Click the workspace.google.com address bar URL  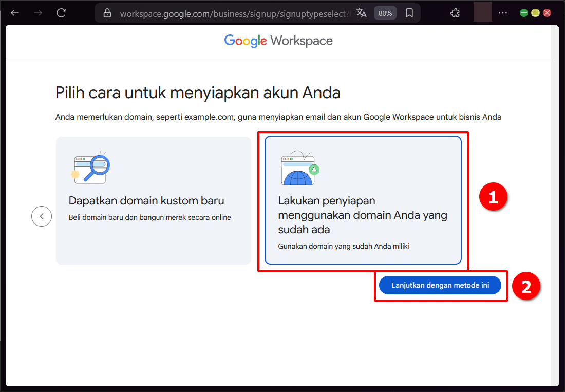click(235, 14)
